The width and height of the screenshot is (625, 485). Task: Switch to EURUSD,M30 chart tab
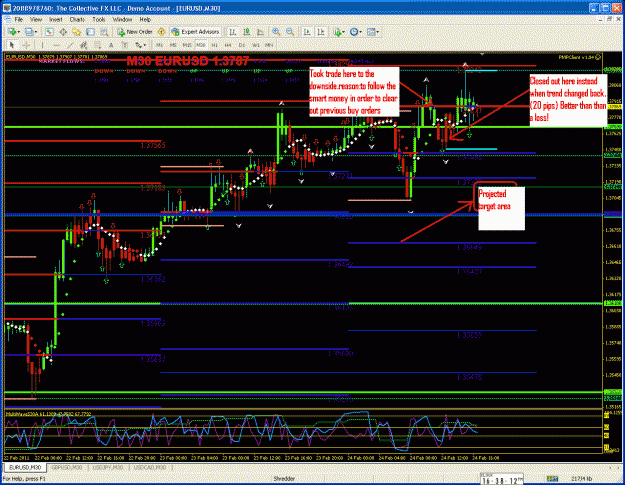[x=25, y=467]
